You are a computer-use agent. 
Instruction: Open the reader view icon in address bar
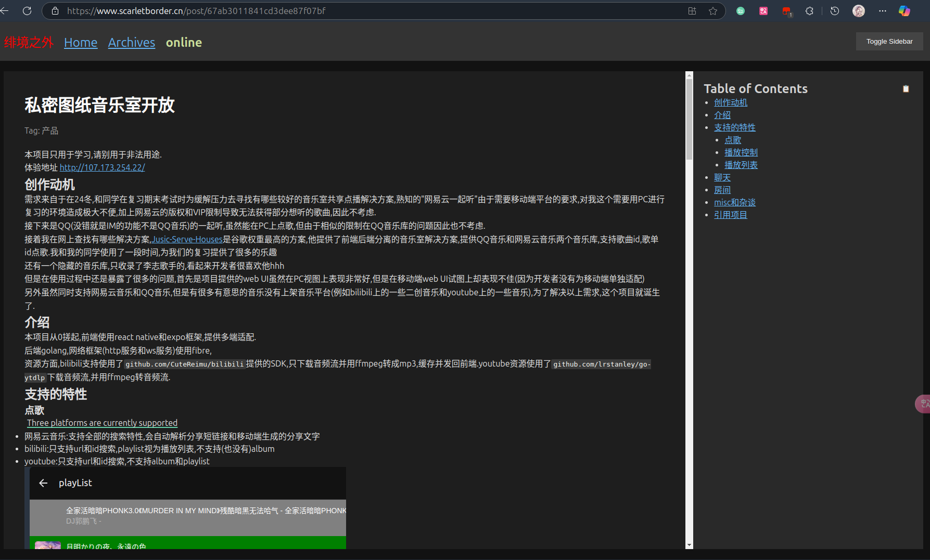click(x=692, y=11)
